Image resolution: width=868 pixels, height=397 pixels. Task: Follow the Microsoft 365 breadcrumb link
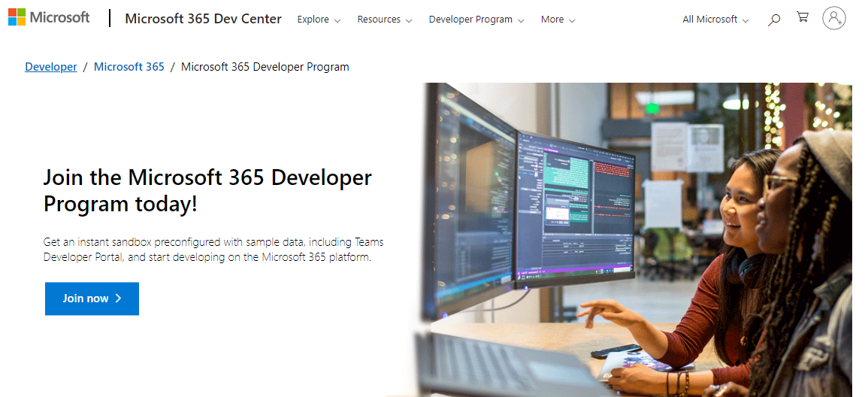129,67
